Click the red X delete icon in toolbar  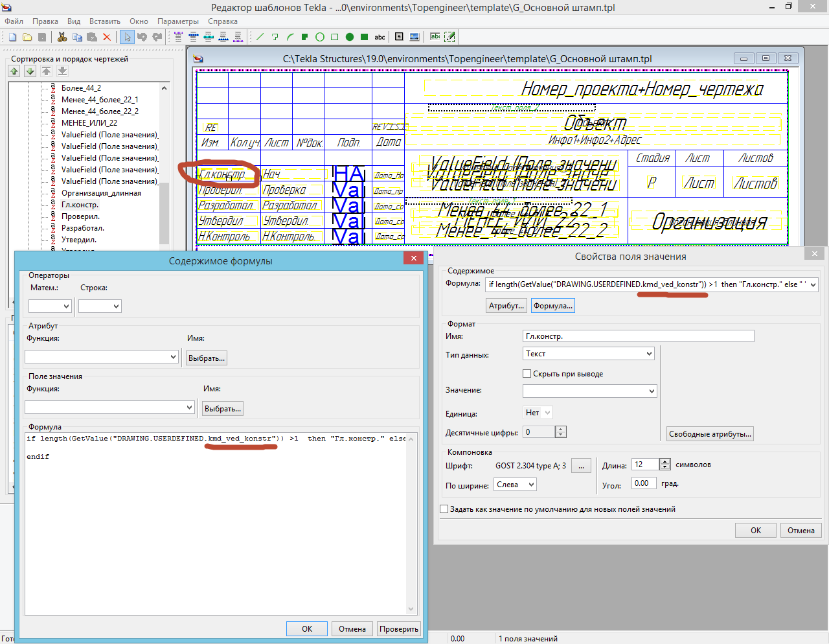(x=107, y=37)
